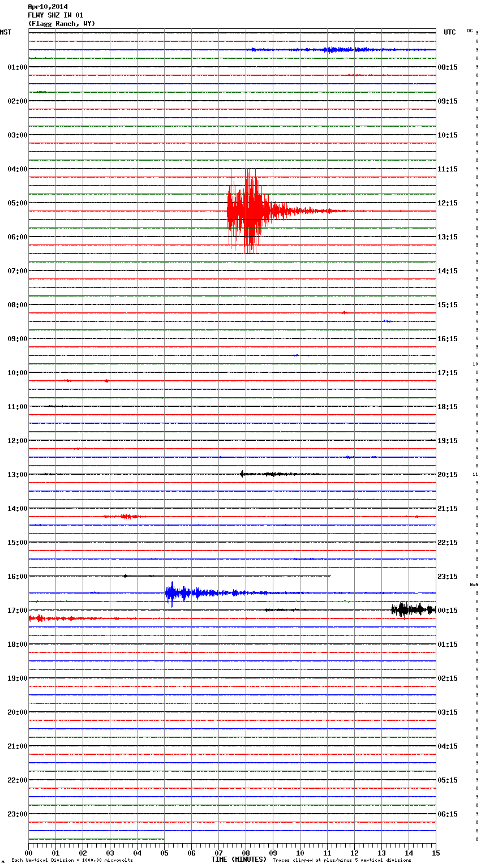This screenshot has height=868, width=481.
Task: Click the Apr10,2014 date header
Action: click(48, 7)
